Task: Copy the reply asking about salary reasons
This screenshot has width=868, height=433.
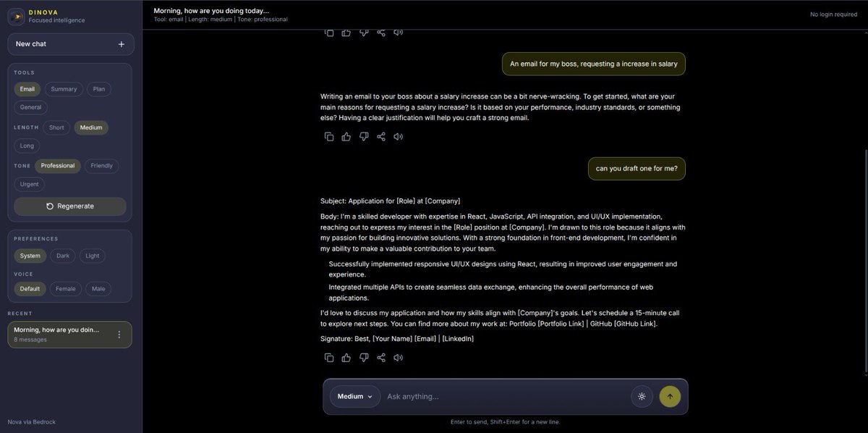Action: click(x=329, y=136)
